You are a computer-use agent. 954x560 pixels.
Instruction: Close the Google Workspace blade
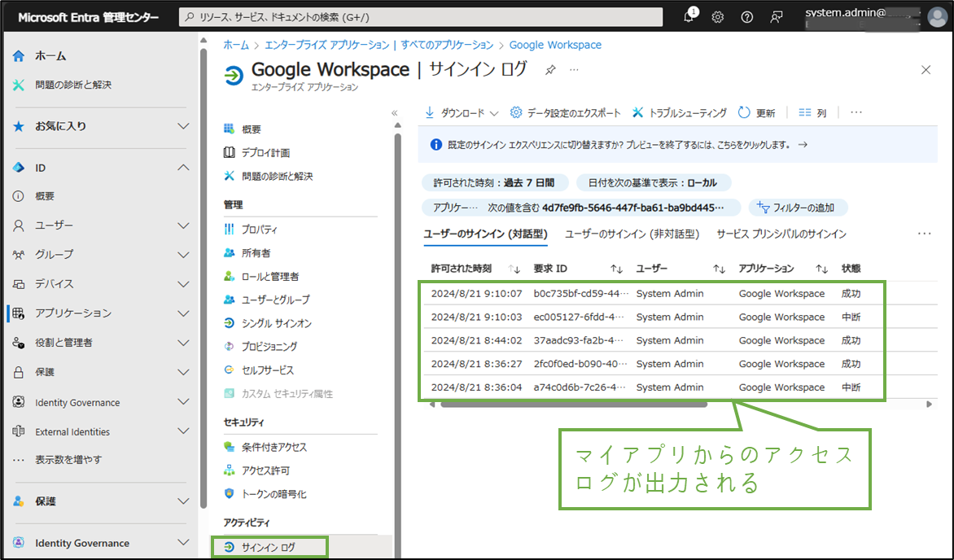click(926, 70)
